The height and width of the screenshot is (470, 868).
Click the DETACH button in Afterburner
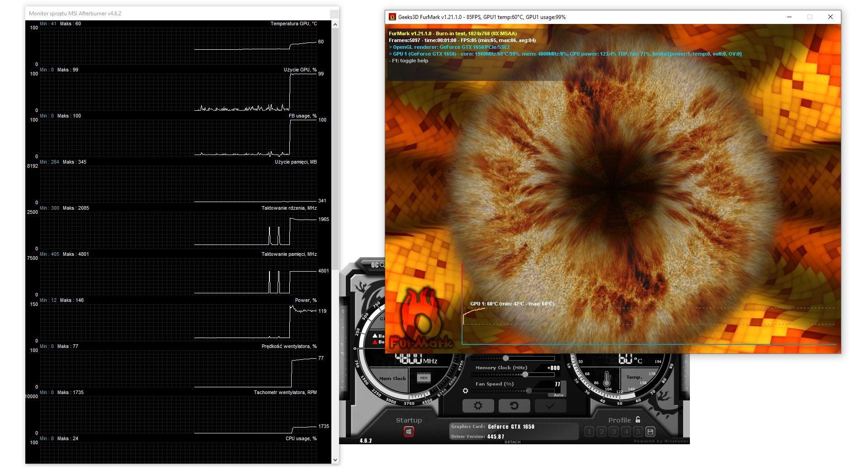[513, 442]
